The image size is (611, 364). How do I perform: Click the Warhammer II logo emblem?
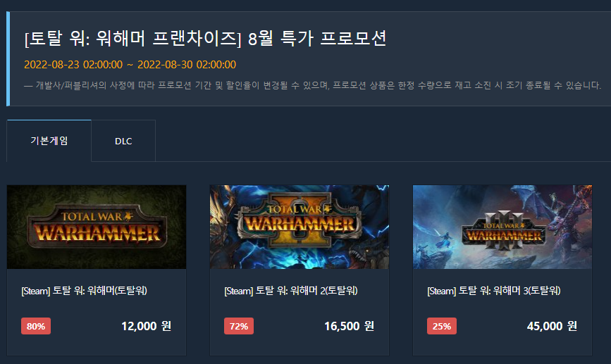[300, 220]
